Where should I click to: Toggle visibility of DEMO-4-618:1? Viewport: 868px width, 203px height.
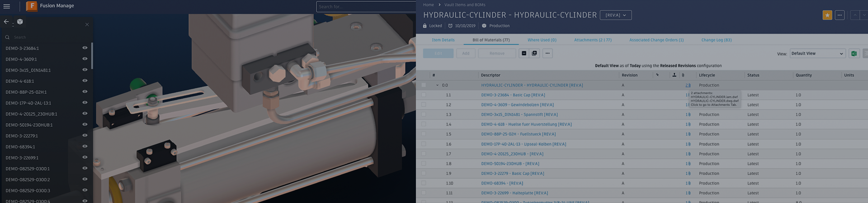(x=85, y=81)
